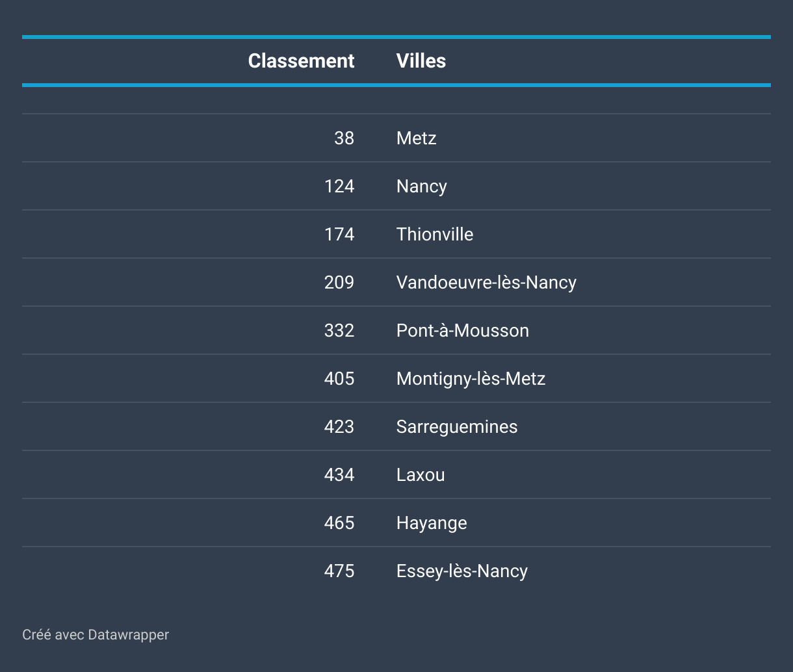Select the Metz city row
793x672 pixels.
(396, 138)
